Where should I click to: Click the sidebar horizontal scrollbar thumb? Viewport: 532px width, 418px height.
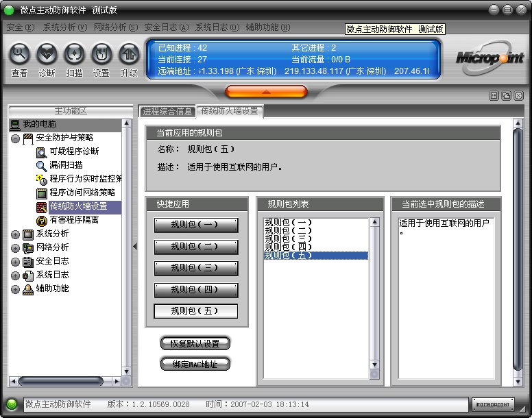[x=61, y=382]
